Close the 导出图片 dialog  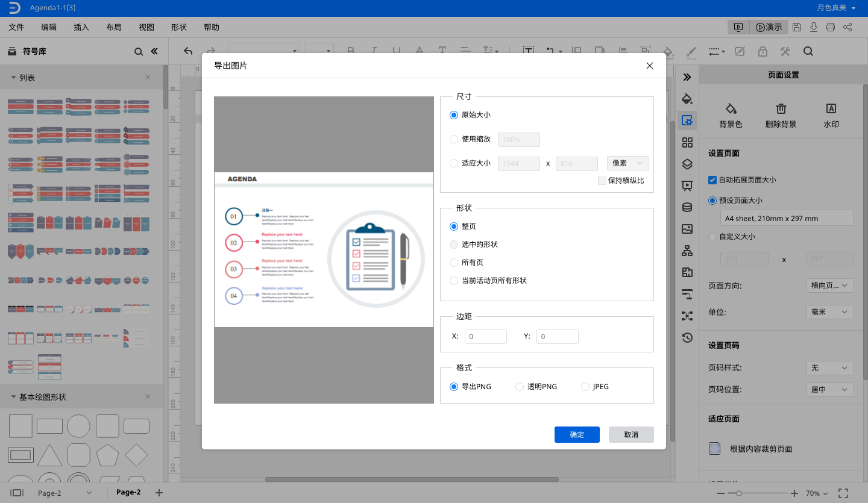(650, 66)
